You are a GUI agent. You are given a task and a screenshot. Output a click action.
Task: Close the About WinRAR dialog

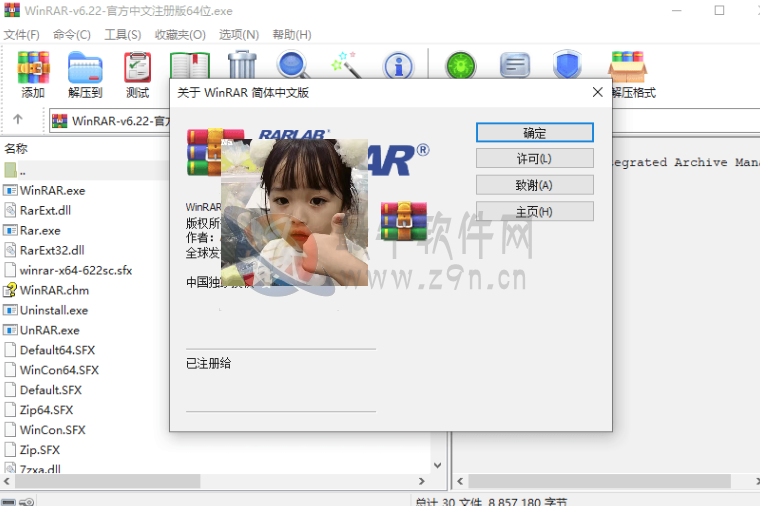coord(598,92)
